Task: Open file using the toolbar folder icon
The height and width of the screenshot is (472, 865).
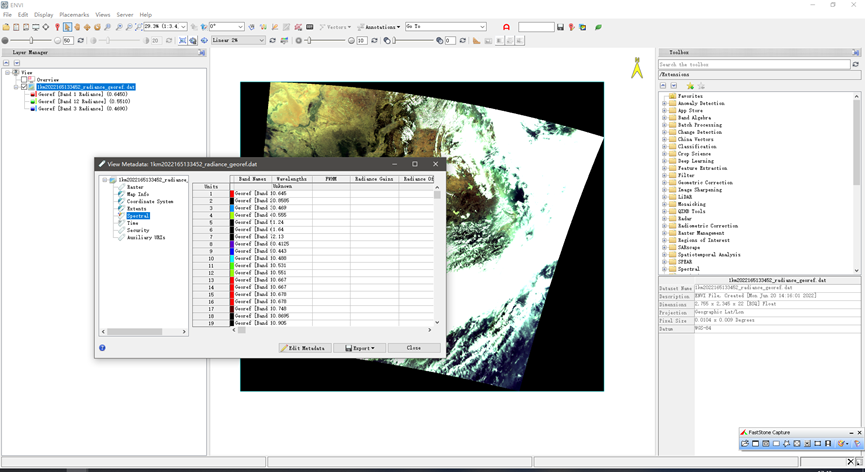Action: coord(6,27)
